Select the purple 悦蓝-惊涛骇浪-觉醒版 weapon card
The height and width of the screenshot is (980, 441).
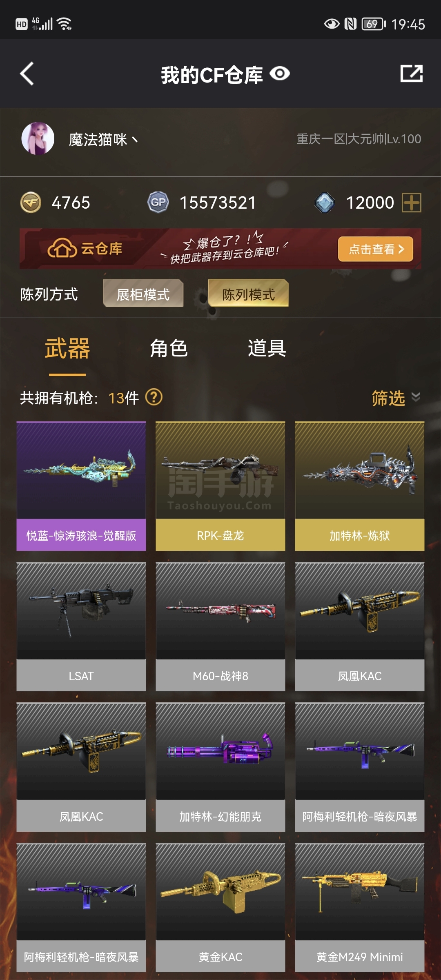click(81, 486)
